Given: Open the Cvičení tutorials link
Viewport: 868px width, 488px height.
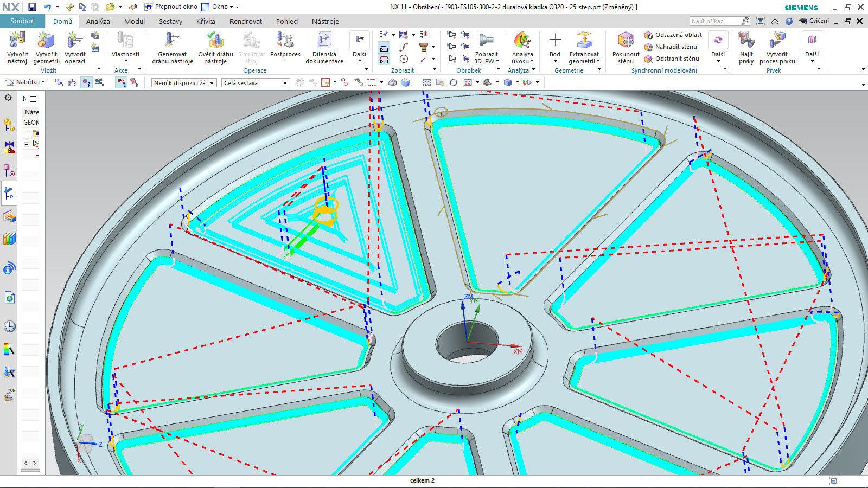Looking at the screenshot, I should (x=814, y=21).
